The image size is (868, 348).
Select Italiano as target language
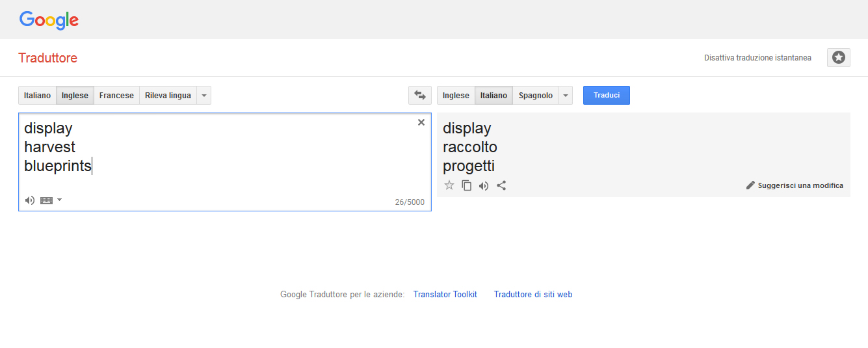(493, 96)
